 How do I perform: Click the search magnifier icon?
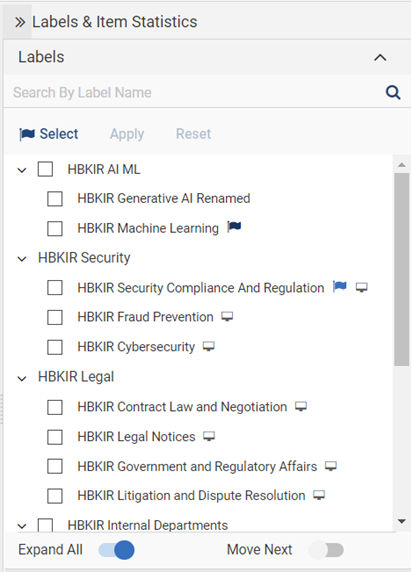click(393, 92)
